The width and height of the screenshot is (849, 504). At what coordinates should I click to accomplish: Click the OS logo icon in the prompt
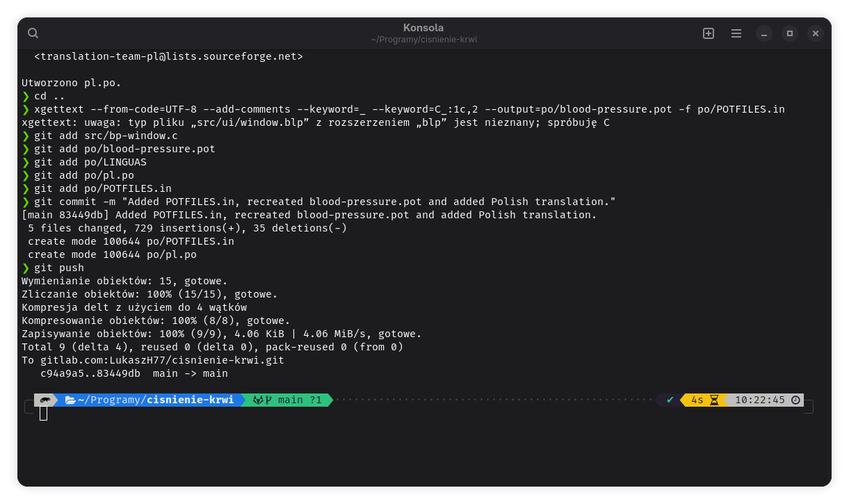point(45,400)
